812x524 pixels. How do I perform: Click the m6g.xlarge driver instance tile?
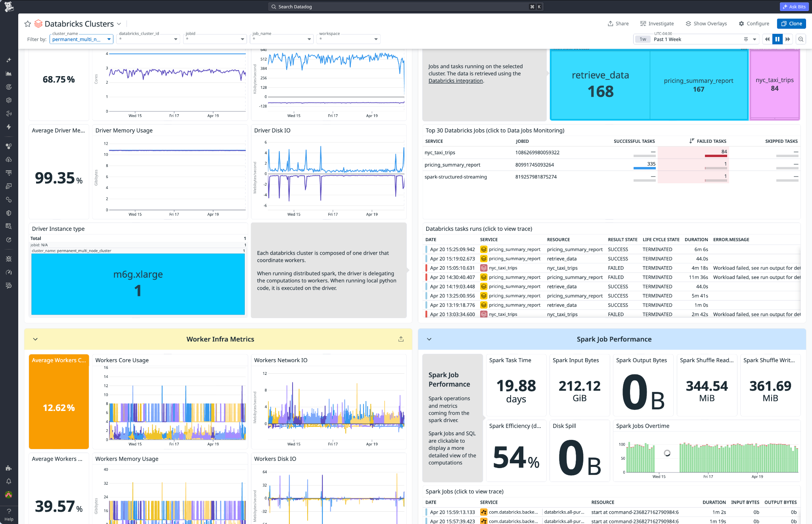138,284
